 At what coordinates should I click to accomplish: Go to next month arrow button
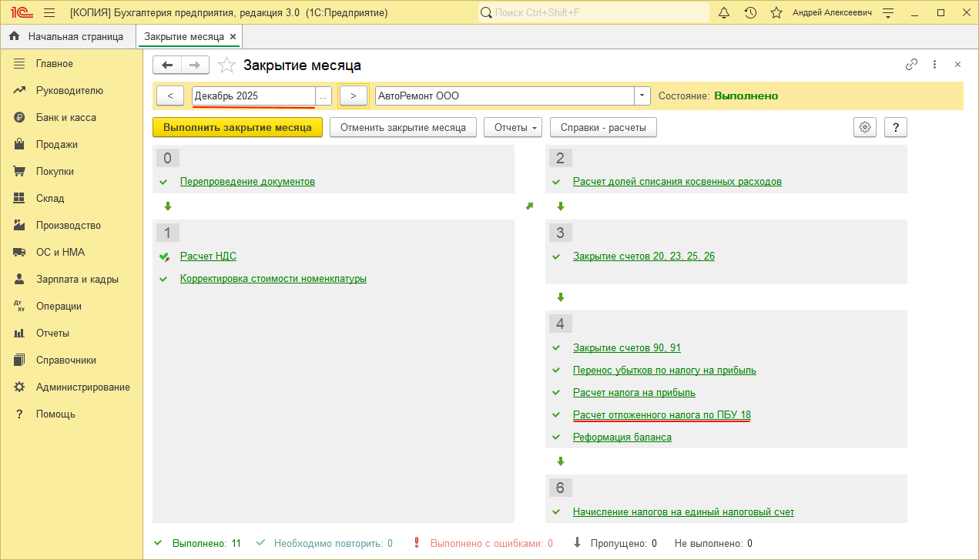tap(354, 96)
